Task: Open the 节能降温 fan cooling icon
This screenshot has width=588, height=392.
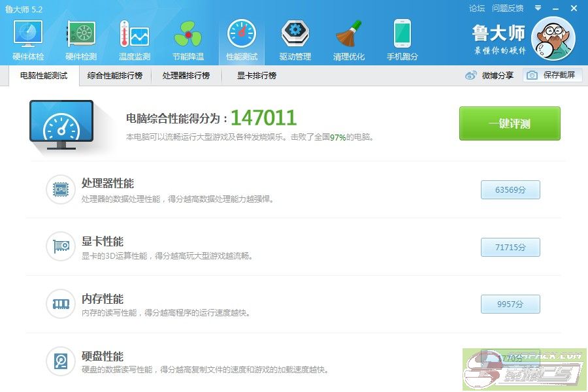Action: point(188,34)
